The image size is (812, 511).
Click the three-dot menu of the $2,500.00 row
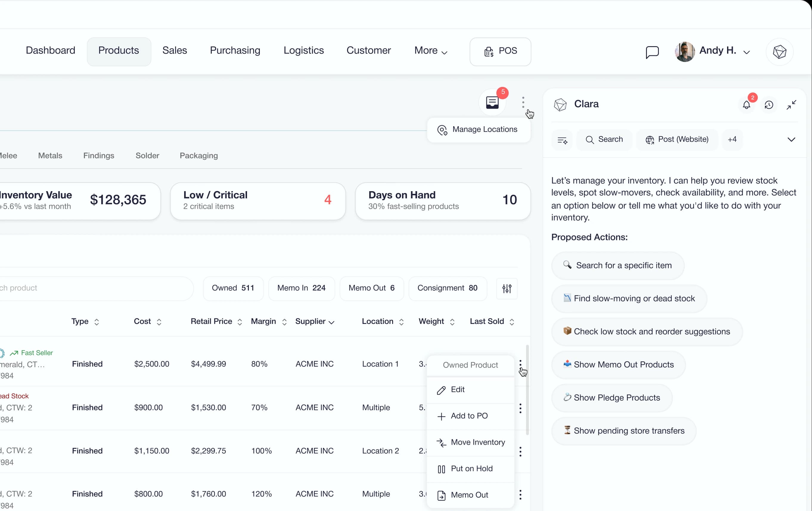pyautogui.click(x=520, y=364)
